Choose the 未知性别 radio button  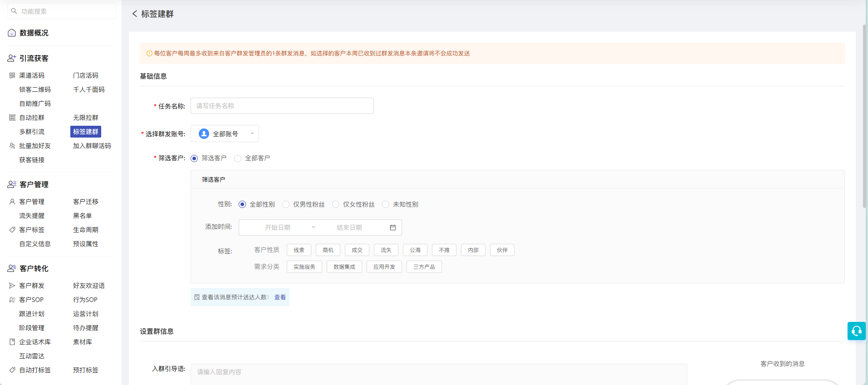coord(386,204)
